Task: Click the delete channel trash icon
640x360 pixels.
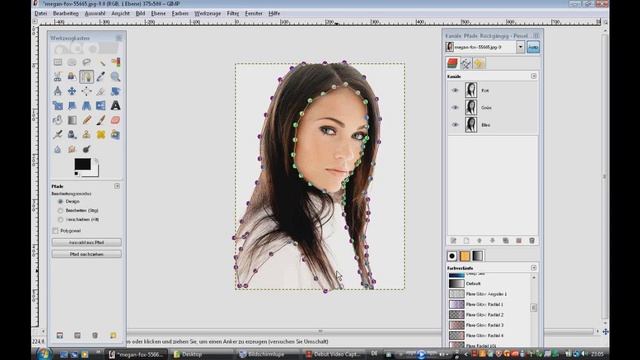Action: 532,241
